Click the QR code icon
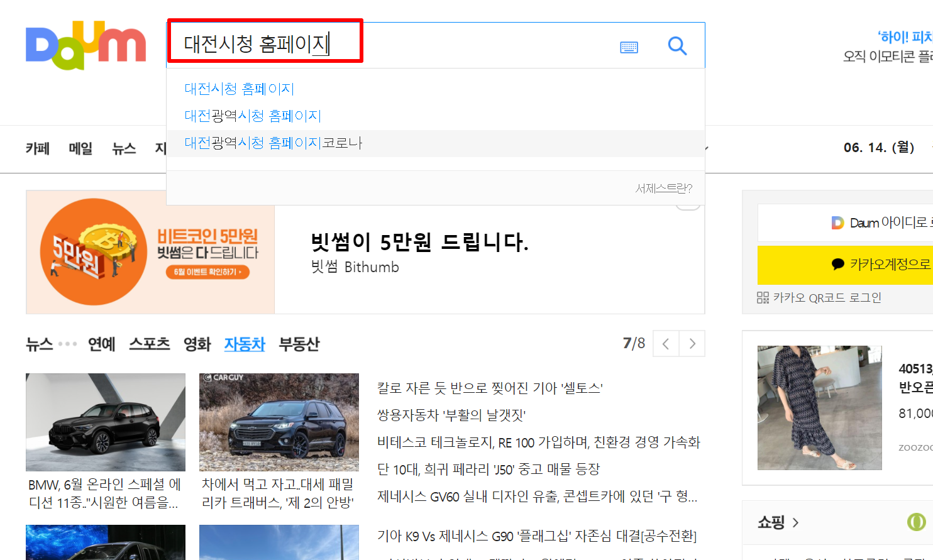The width and height of the screenshot is (933, 560). point(763,297)
